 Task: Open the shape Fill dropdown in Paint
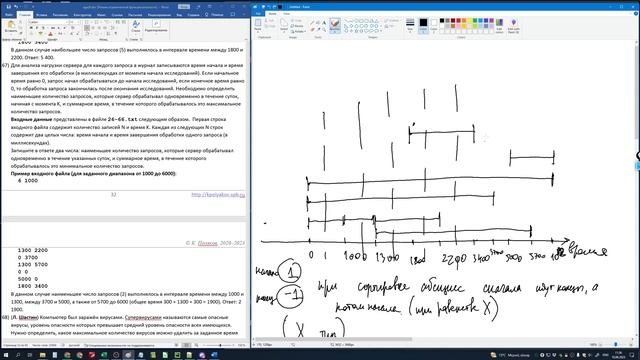pyautogui.click(x=391, y=26)
